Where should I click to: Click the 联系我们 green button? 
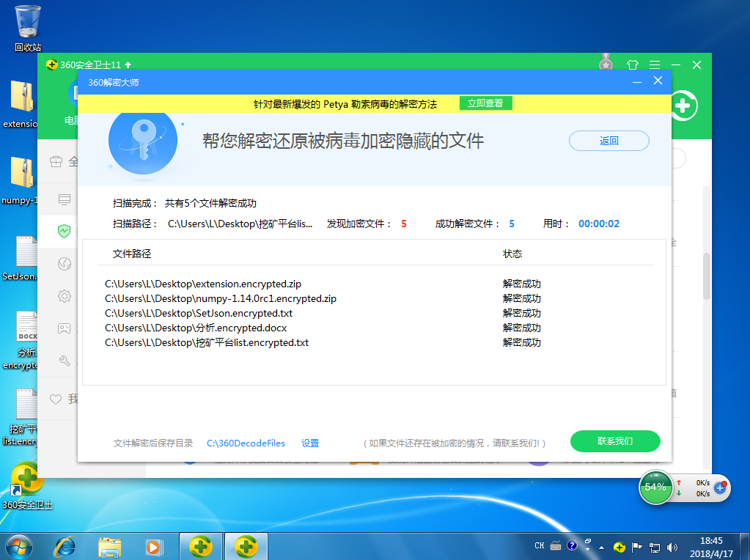(x=615, y=441)
